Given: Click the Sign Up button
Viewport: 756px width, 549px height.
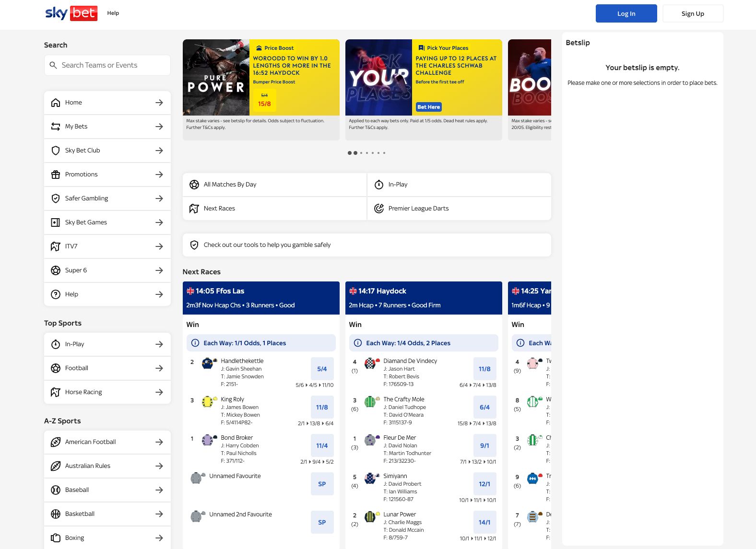Looking at the screenshot, I should click(693, 13).
